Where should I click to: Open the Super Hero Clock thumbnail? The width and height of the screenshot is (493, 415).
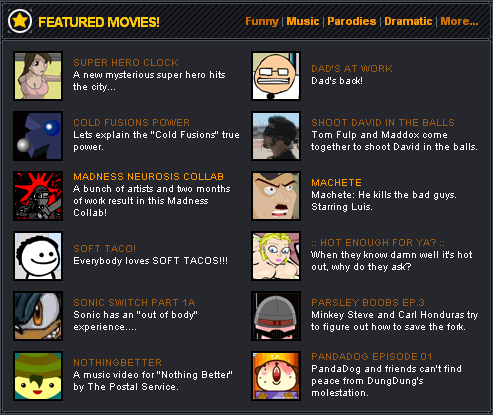(38, 76)
